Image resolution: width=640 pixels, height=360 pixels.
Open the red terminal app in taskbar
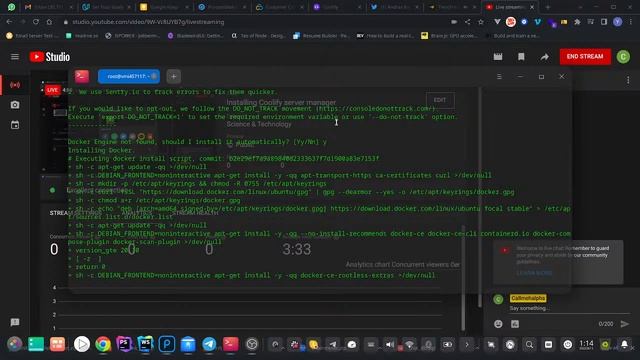[x=231, y=344]
